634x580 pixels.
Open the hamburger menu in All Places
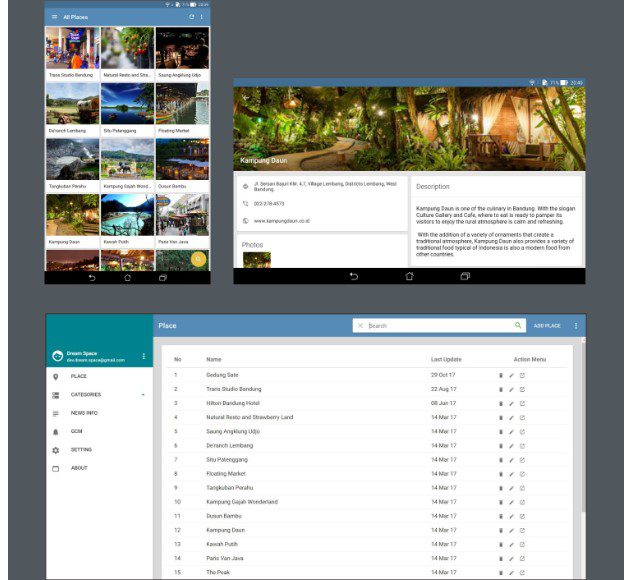[55, 17]
